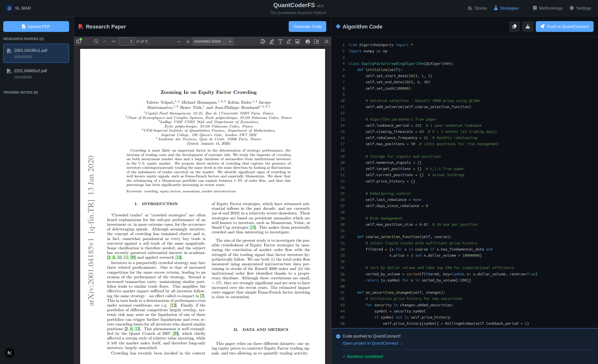Save the PDF document
This screenshot has width=598, height=364.
pos(316,41)
